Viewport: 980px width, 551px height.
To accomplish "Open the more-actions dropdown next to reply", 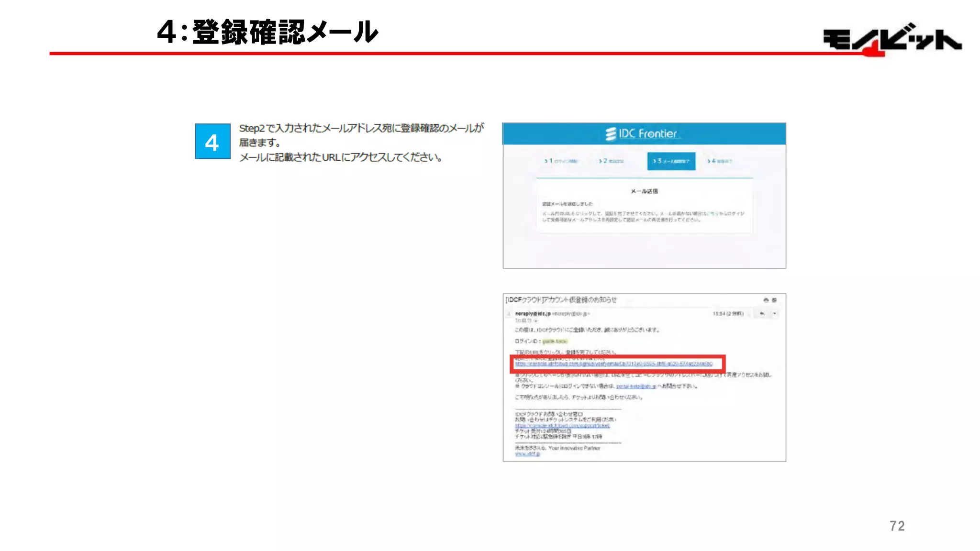I will click(774, 314).
